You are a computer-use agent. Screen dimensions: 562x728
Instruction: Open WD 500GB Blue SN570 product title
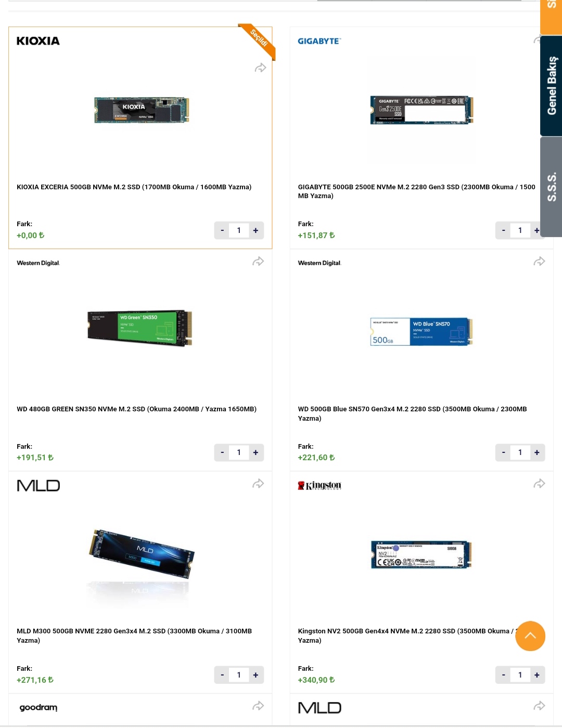pos(412,413)
